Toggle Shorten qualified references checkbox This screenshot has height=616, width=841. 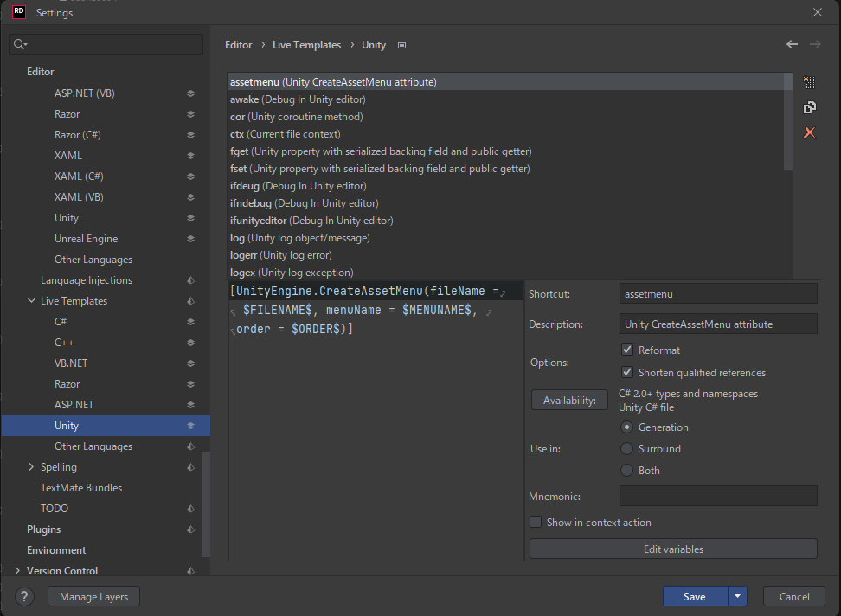click(626, 372)
